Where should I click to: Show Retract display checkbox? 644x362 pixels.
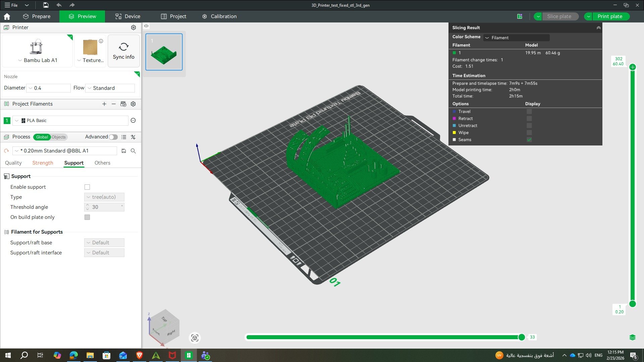tap(529, 119)
